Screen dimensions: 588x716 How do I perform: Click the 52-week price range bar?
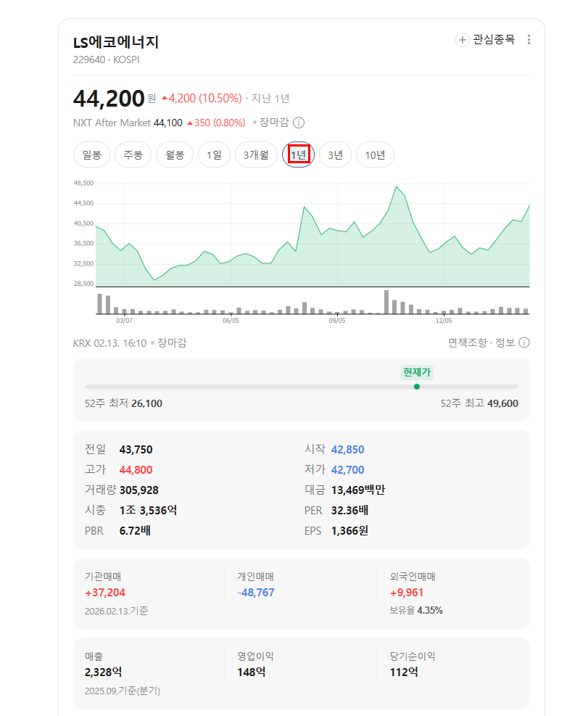302,387
